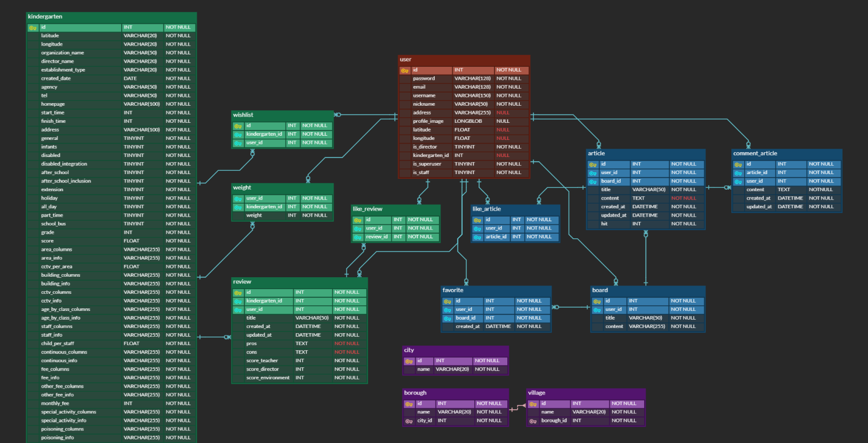868x443 pixels.
Task: Click the favorite id key icon
Action: [448, 302]
